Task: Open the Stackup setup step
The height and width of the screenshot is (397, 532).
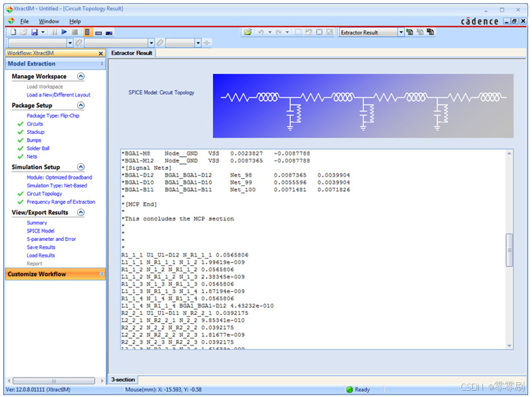Action: tap(36, 132)
